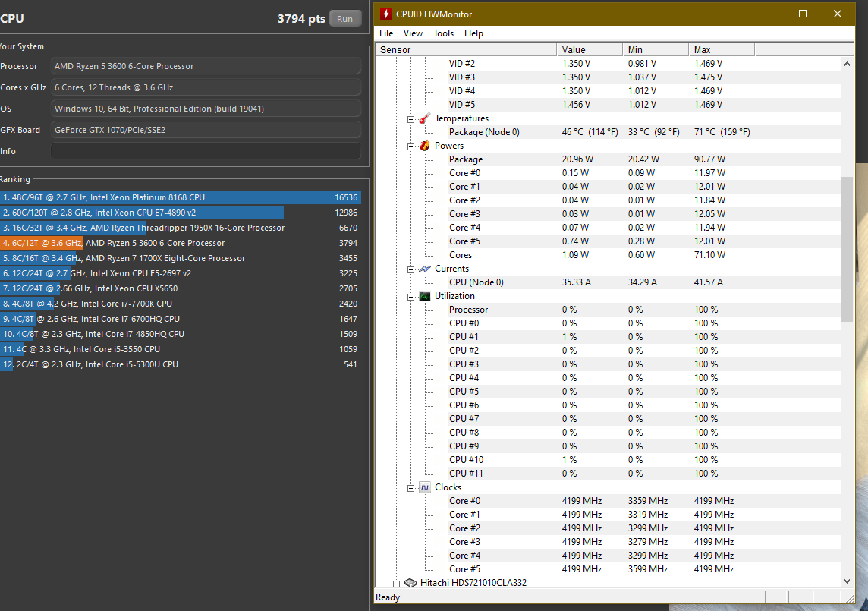Select ranking row Core i7-6700HQ

(x=181, y=319)
